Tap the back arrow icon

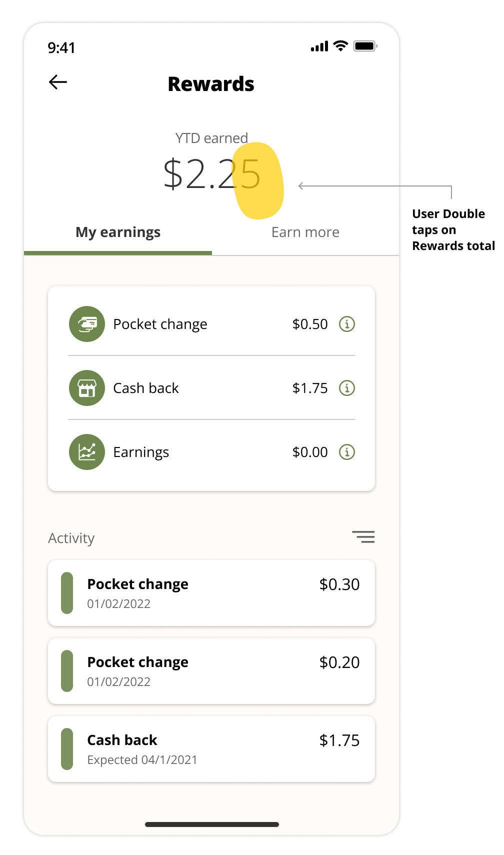pyautogui.click(x=58, y=82)
